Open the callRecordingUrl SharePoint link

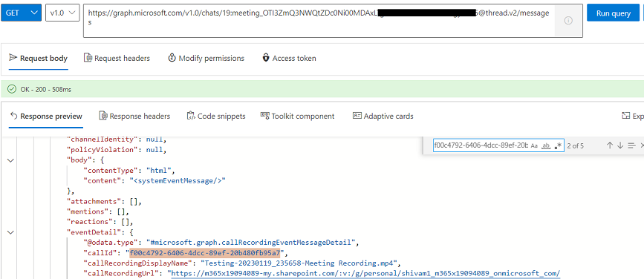tap(365, 273)
